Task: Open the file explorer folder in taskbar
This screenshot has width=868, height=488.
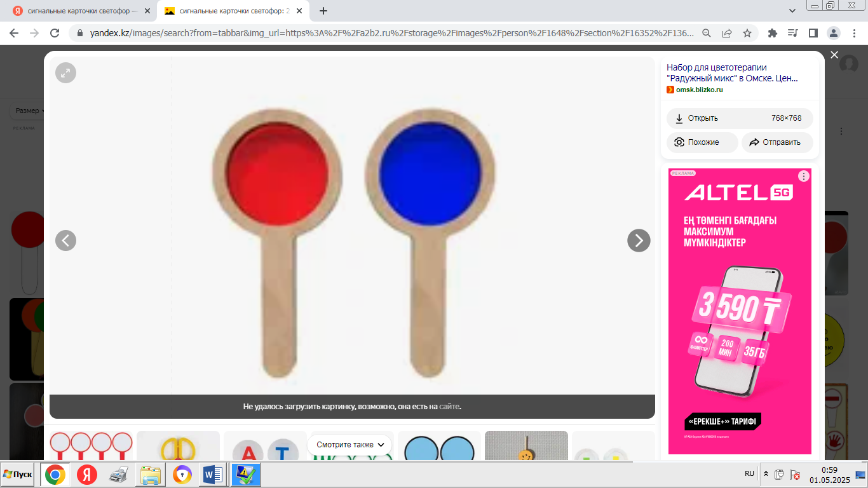Action: pyautogui.click(x=151, y=475)
